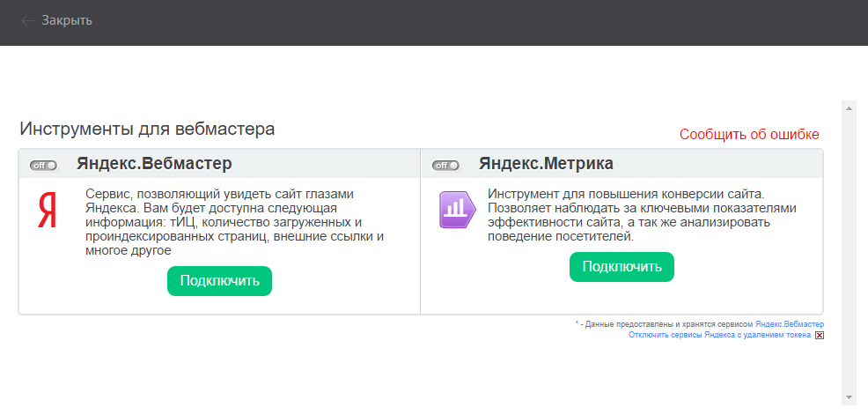Click the scrollbar down arrow
This screenshot has width=868, height=415.
(x=849, y=396)
